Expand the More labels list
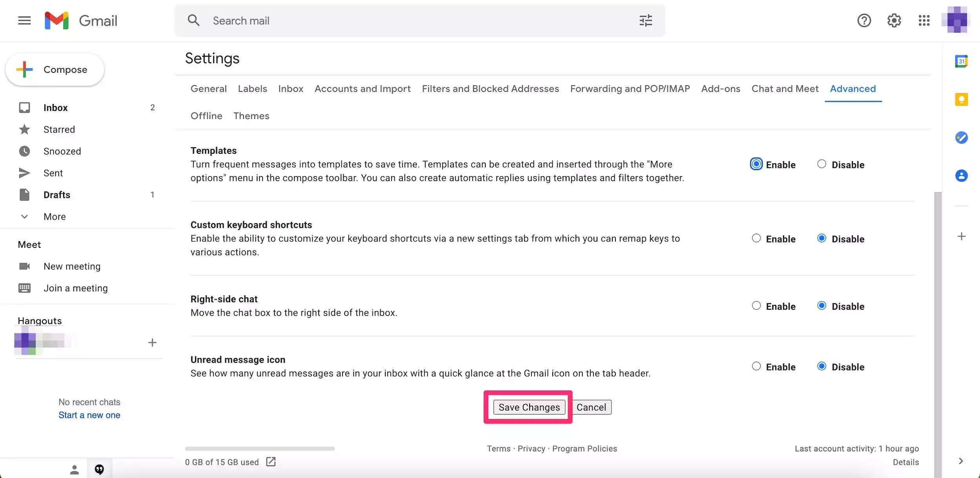This screenshot has height=478, width=980. click(54, 216)
